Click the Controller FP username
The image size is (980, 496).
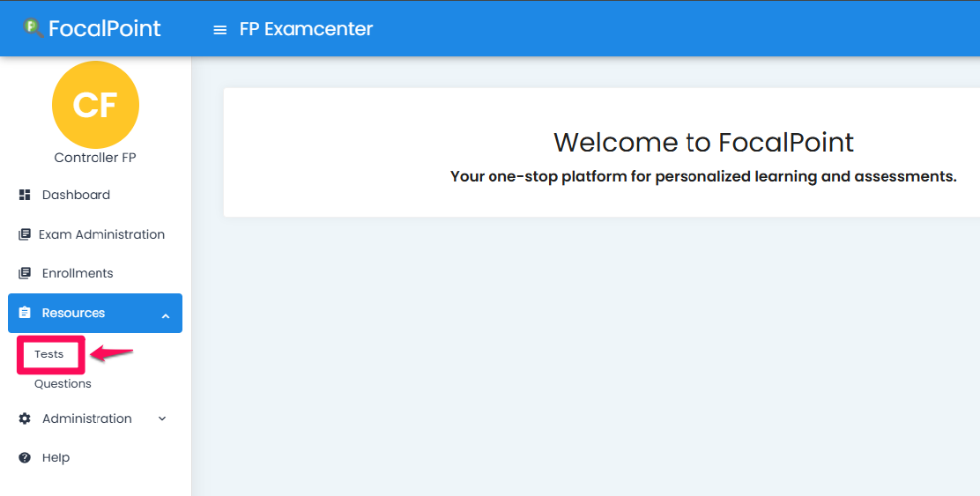click(95, 158)
